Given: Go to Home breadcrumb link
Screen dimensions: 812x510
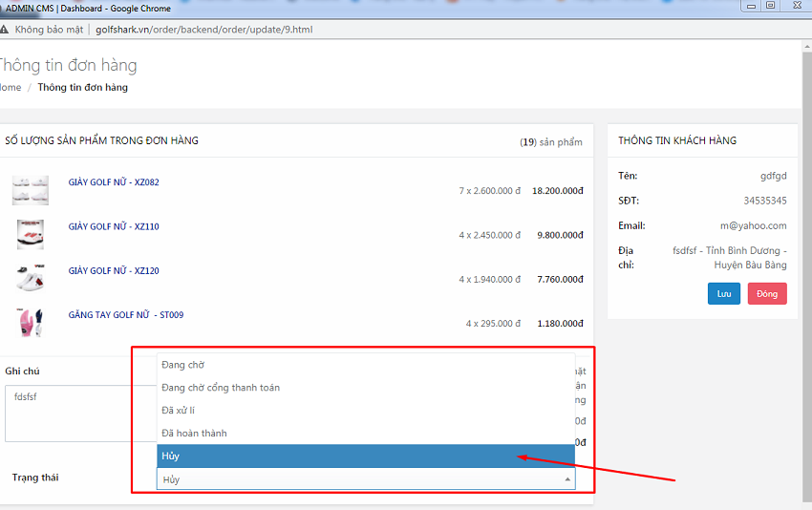Looking at the screenshot, I should click(x=10, y=87).
